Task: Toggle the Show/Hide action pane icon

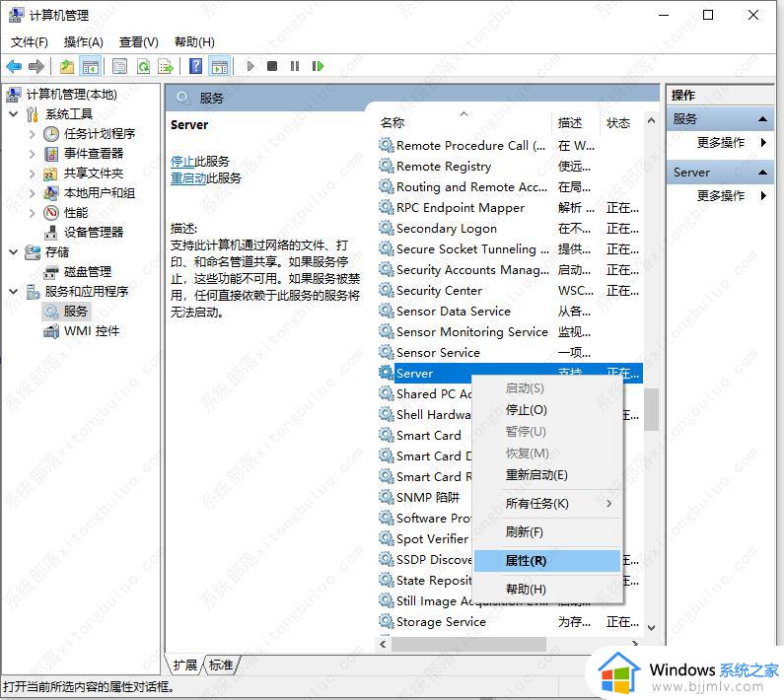Action: coord(220,66)
